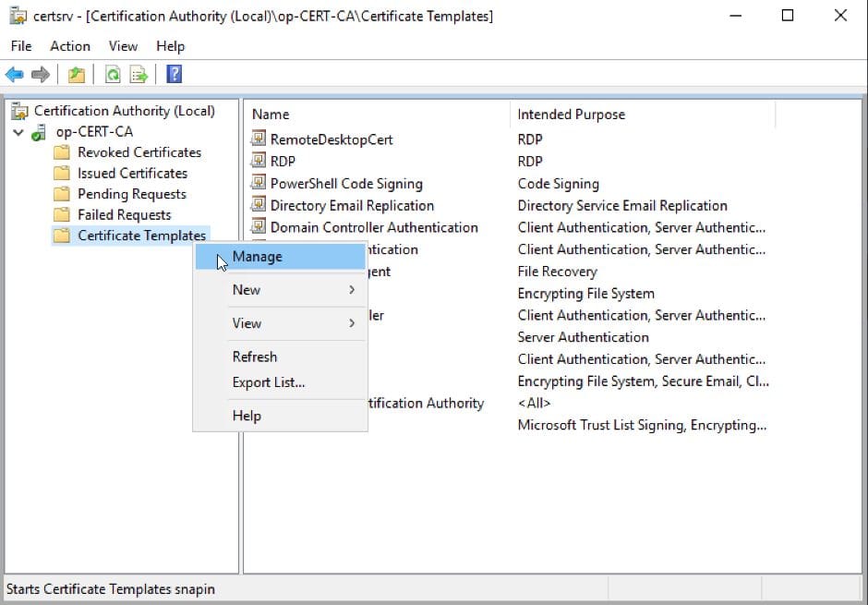Click the Server Authentication purpose cell
Image resolution: width=868 pixels, height=605 pixels.
pyautogui.click(x=584, y=337)
